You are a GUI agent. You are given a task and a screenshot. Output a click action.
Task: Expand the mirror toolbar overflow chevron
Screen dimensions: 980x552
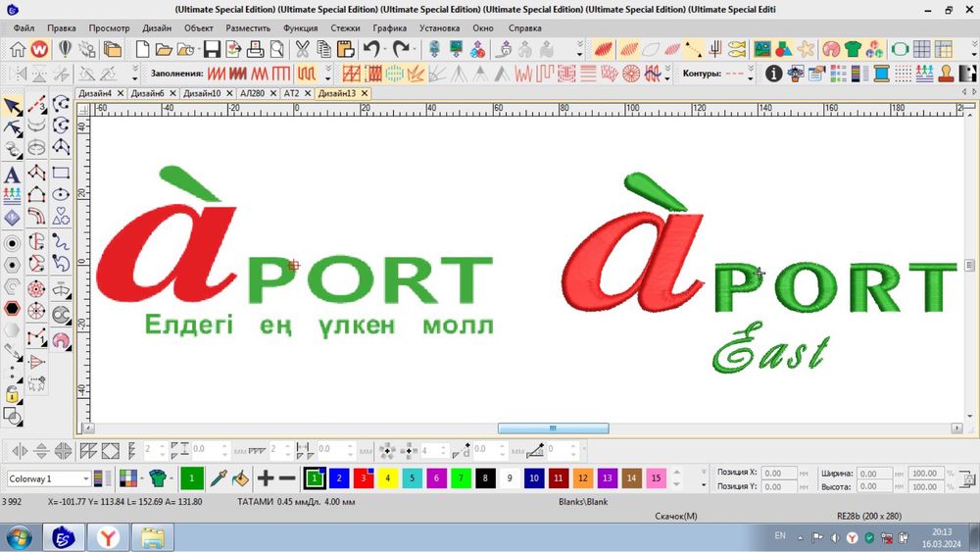coord(134,74)
